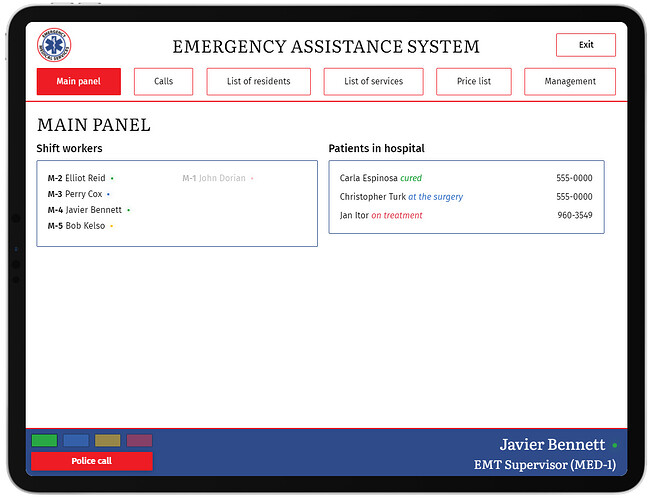Click green status dot beside M-4 Javier Bennett
This screenshot has width=652, height=499.
click(128, 210)
